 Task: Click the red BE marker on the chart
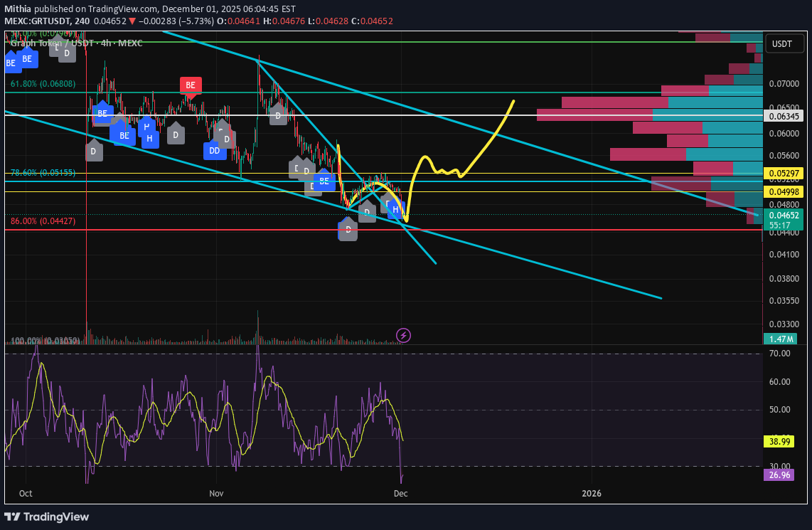click(x=191, y=85)
